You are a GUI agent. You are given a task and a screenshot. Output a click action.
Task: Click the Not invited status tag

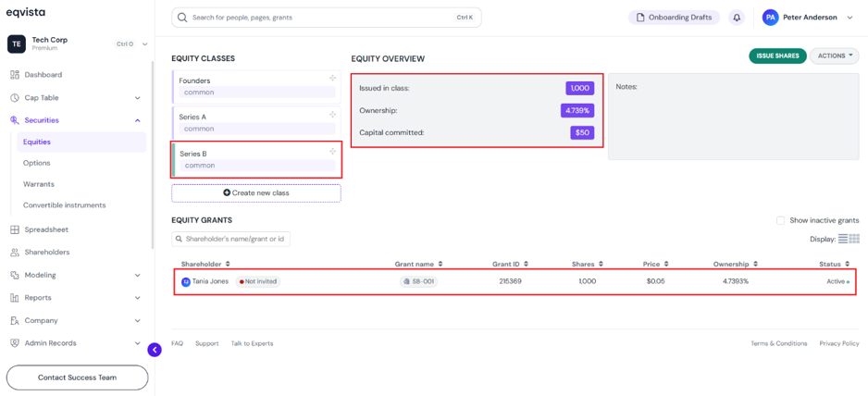(x=258, y=282)
